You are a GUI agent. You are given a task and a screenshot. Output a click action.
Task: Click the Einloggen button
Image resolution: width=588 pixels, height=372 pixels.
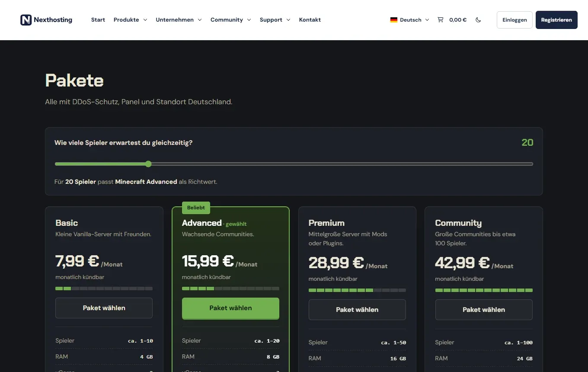[x=514, y=20]
